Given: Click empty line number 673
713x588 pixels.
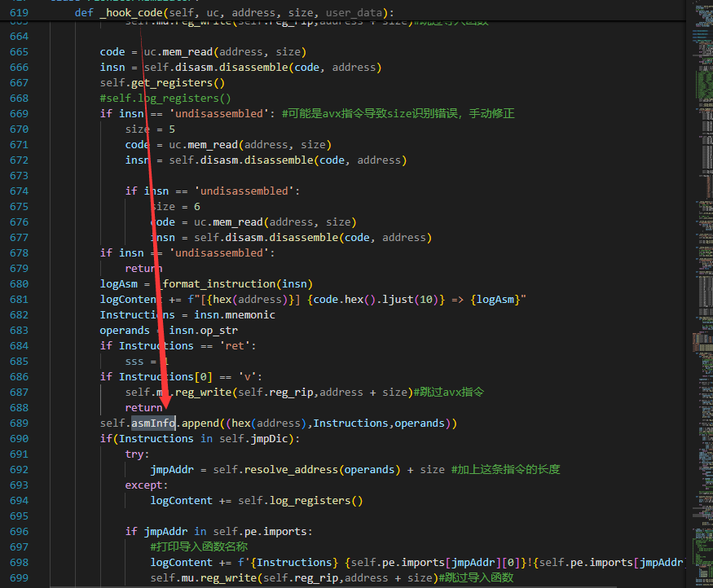Looking at the screenshot, I should (x=19, y=175).
